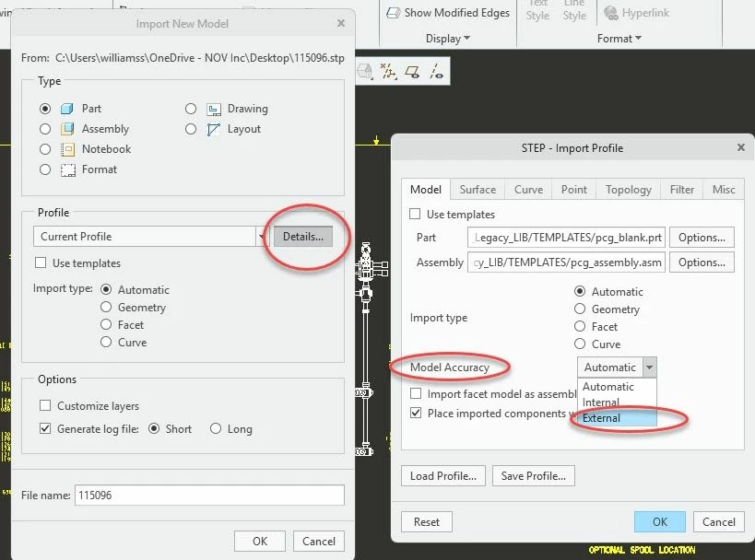Enable Use templates in Import New Model
Viewport: 755px width, 560px height.
pos(41,262)
